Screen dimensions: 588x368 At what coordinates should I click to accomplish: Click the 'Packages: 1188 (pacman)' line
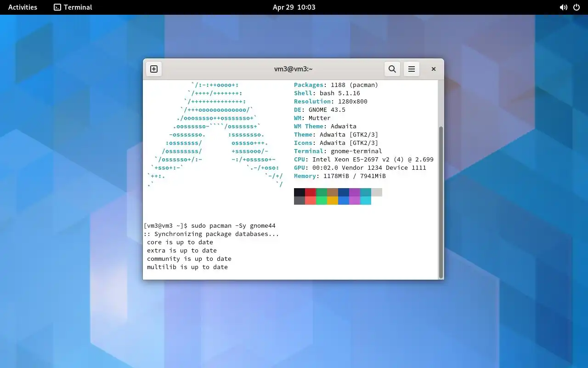[x=336, y=85]
